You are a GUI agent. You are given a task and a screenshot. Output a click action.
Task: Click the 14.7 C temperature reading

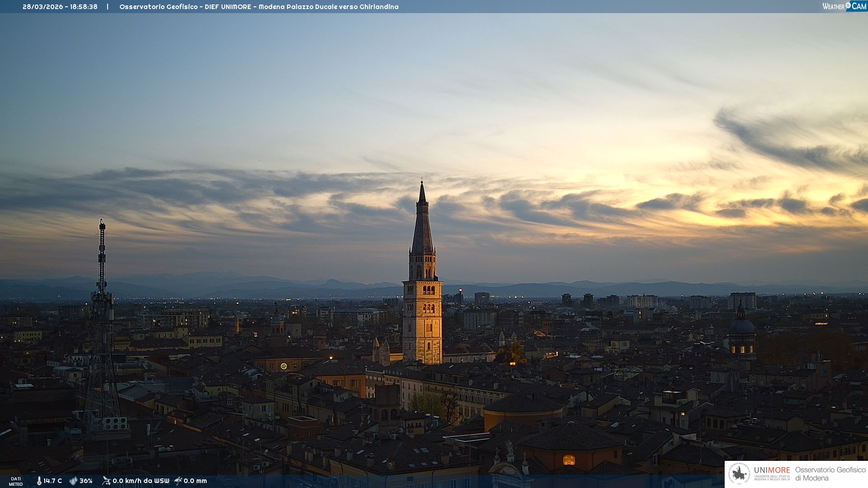tap(52, 481)
